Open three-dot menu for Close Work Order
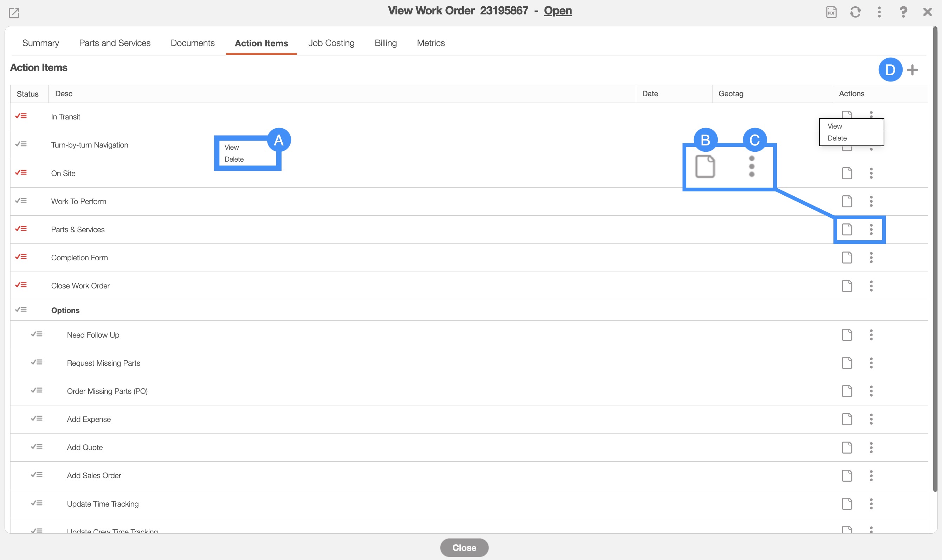 coord(871,286)
